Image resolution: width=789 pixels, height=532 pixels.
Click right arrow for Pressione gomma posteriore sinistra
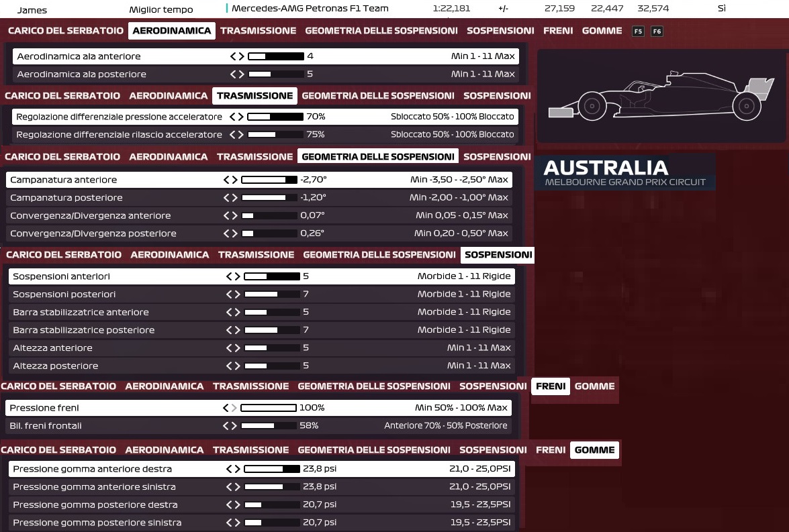(237, 523)
